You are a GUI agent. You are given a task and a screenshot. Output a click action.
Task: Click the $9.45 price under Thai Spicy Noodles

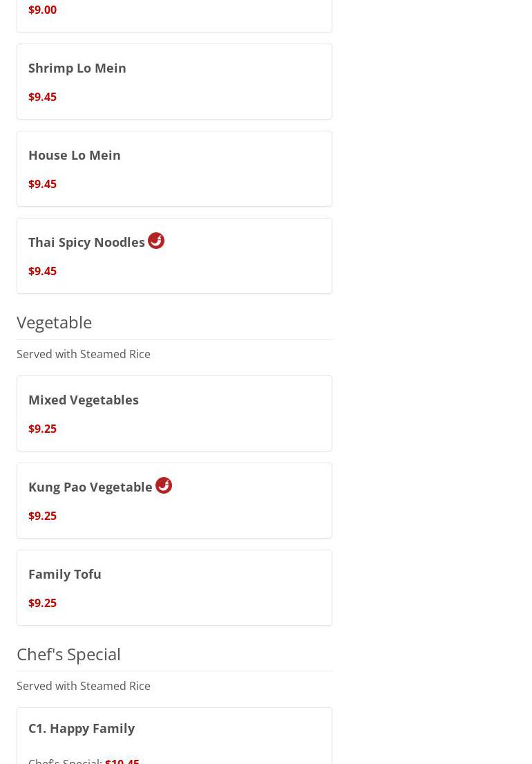pyautogui.click(x=42, y=271)
